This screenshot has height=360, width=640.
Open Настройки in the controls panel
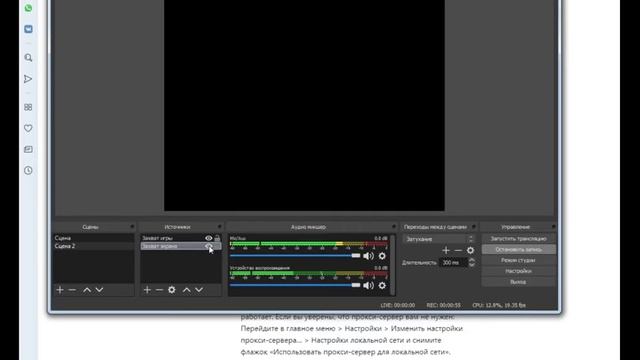(x=518, y=271)
